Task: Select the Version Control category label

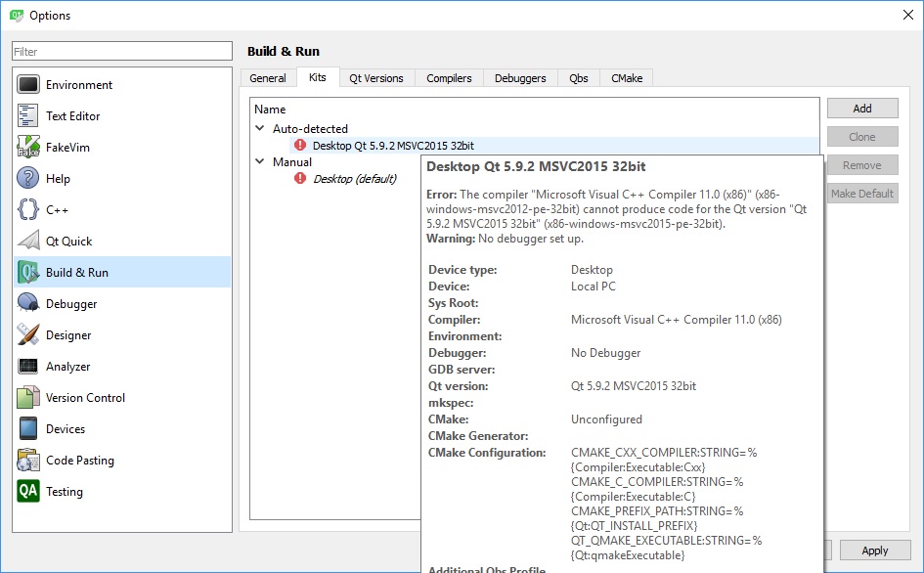Action: pos(85,397)
